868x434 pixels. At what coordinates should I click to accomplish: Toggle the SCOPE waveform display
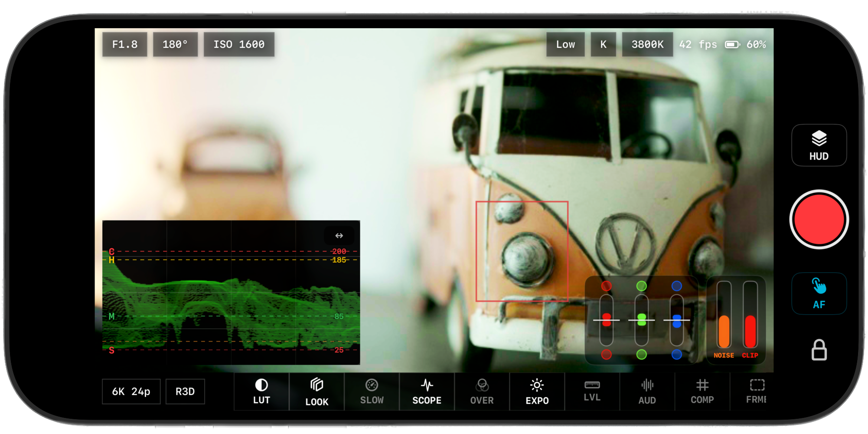click(427, 391)
